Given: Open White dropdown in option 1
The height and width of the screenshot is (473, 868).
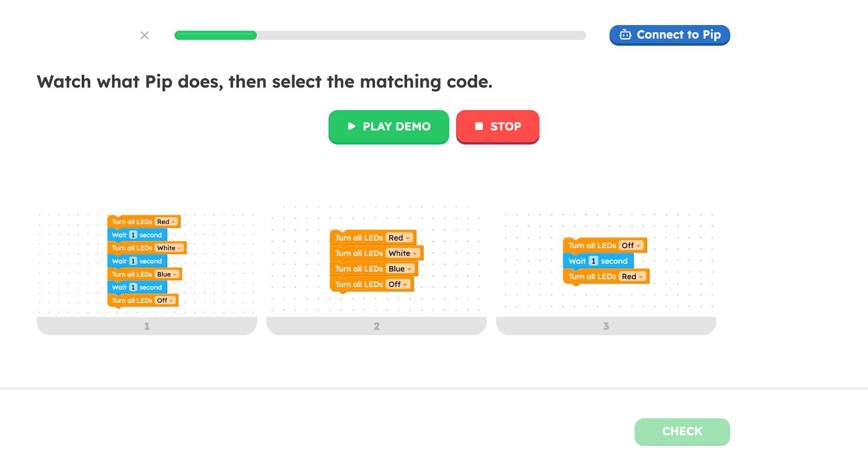Looking at the screenshot, I should click(169, 248).
